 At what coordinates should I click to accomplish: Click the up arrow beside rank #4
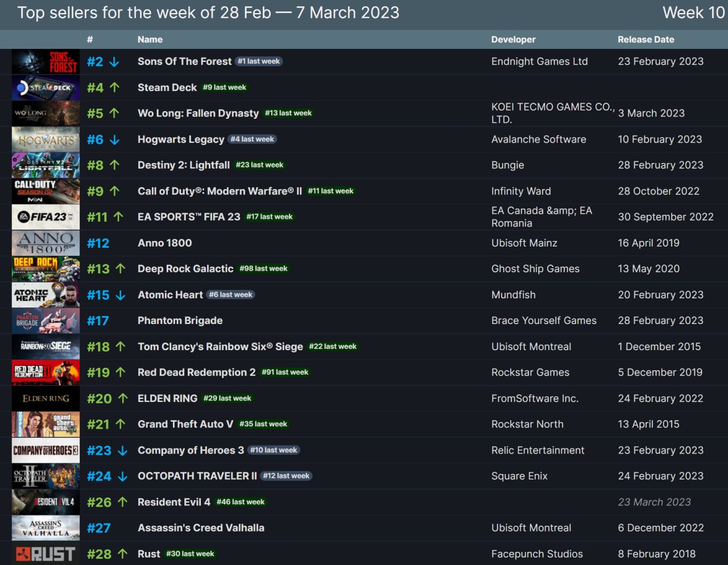[114, 88]
